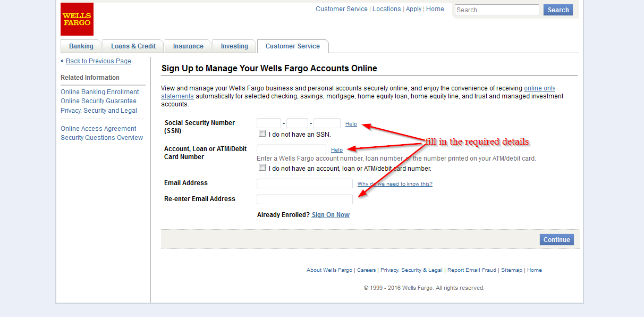The image size is (644, 317).
Task: Open the Locations header link
Action: pyautogui.click(x=387, y=9)
